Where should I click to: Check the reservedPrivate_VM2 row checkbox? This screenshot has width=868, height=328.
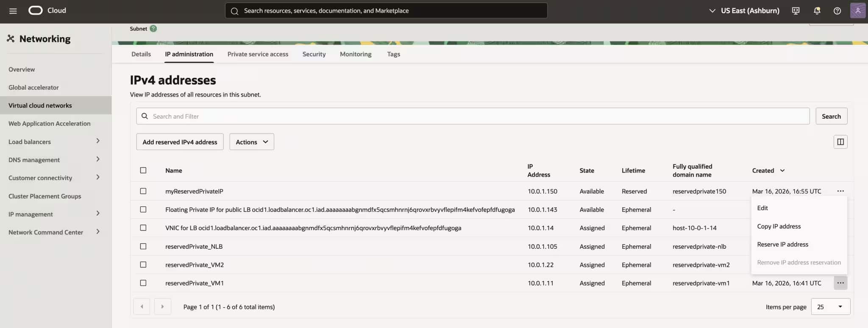pyautogui.click(x=143, y=264)
